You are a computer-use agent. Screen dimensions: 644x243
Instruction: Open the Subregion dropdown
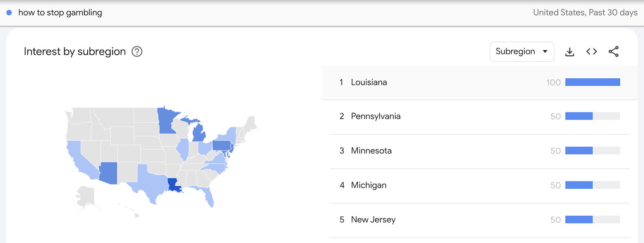pos(521,52)
